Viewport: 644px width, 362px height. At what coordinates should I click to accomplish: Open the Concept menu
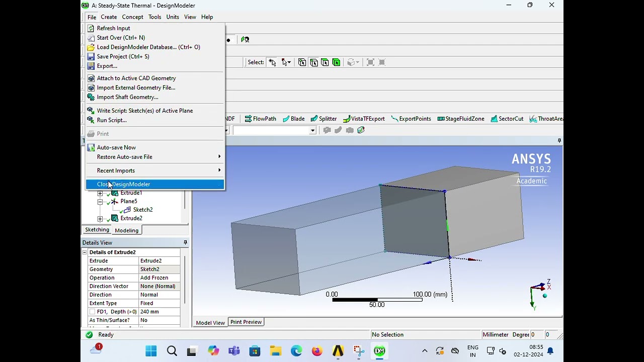(132, 17)
